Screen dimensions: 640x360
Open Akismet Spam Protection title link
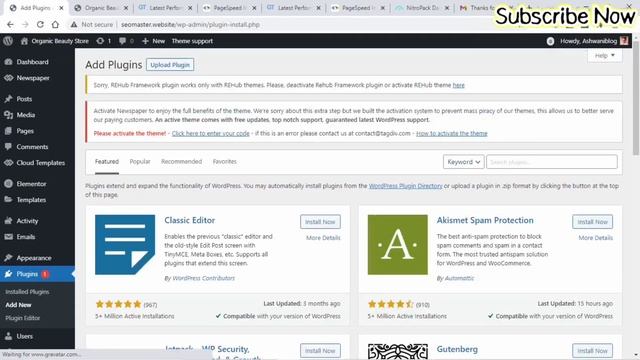[x=485, y=220]
